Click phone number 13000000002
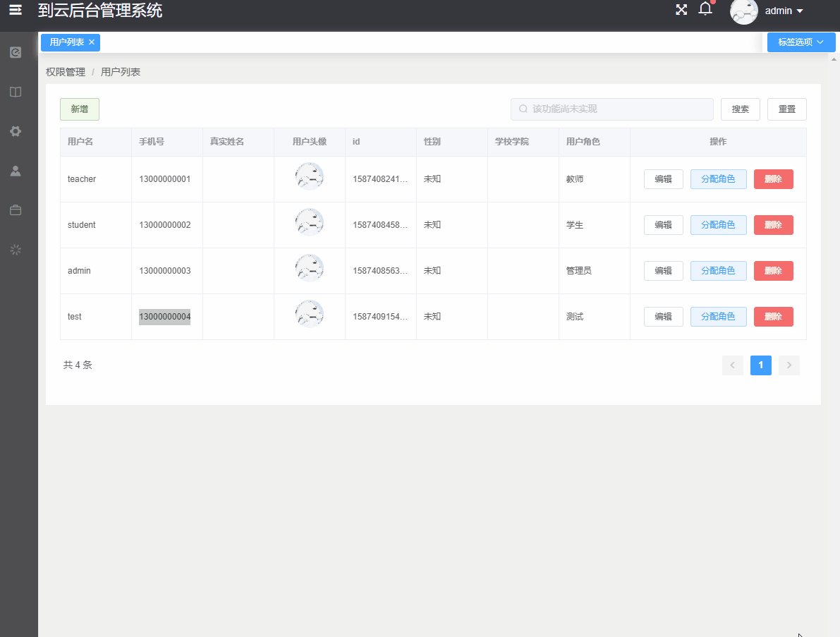Image resolution: width=840 pixels, height=637 pixels. (x=165, y=225)
